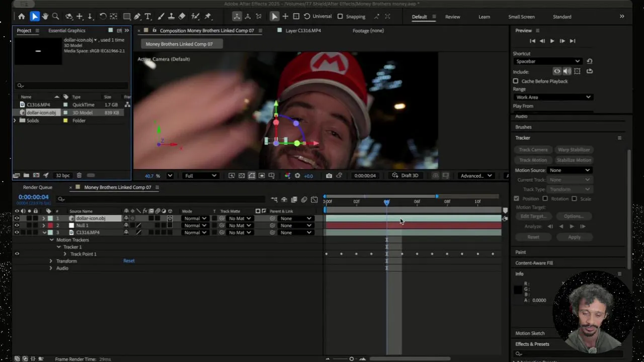644x362 pixels.
Task: Select the Eraser tool
Action: pyautogui.click(x=182, y=17)
